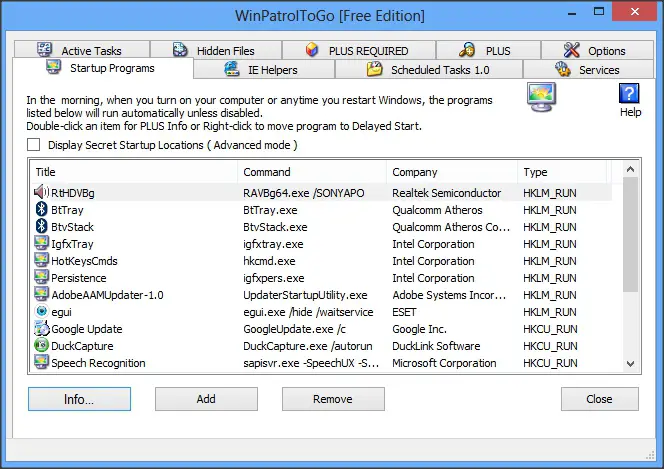
Task: Select the Qualcomm Atheros Co... company cell
Action: (451, 227)
